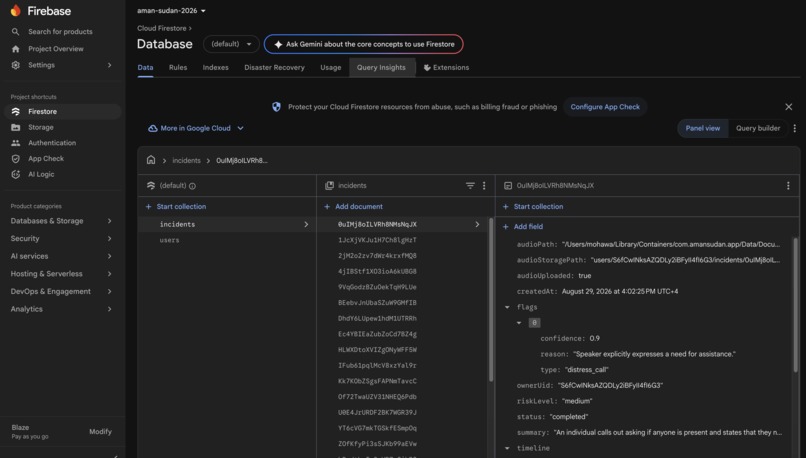Image resolution: width=806 pixels, height=458 pixels.
Task: Click the incidents collection header icon
Action: click(x=329, y=186)
